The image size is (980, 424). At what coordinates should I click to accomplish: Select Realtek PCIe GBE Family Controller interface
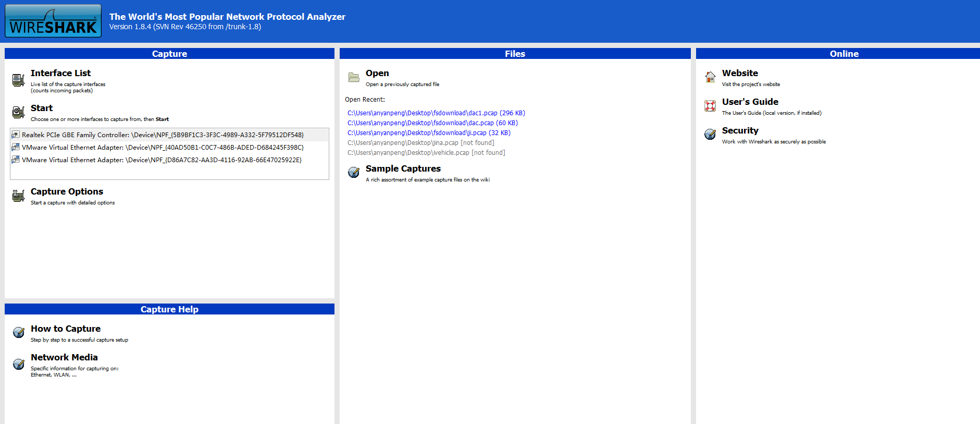(x=170, y=135)
